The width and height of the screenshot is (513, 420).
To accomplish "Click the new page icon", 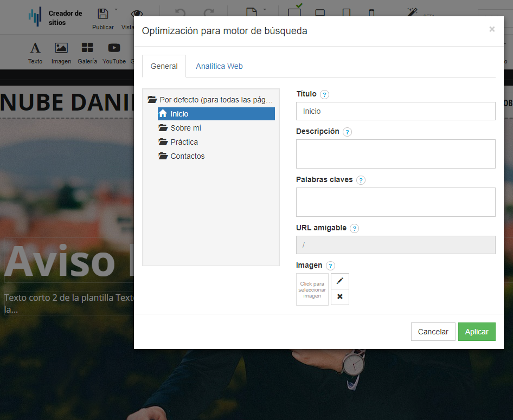I will tap(251, 12).
